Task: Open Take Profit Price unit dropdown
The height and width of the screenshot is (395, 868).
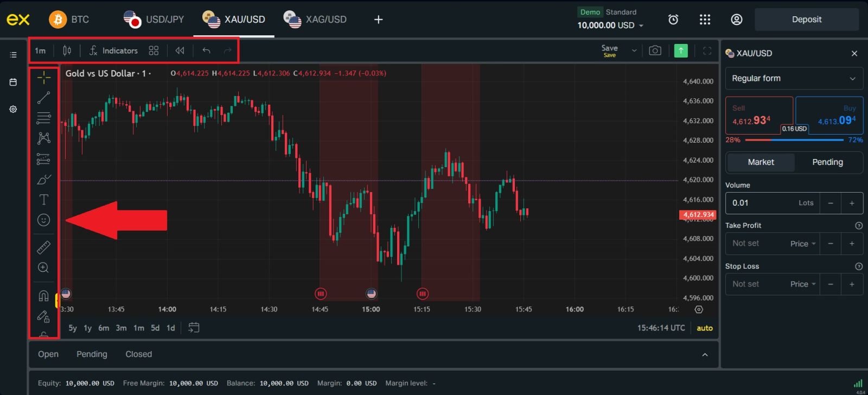Action: (802, 244)
